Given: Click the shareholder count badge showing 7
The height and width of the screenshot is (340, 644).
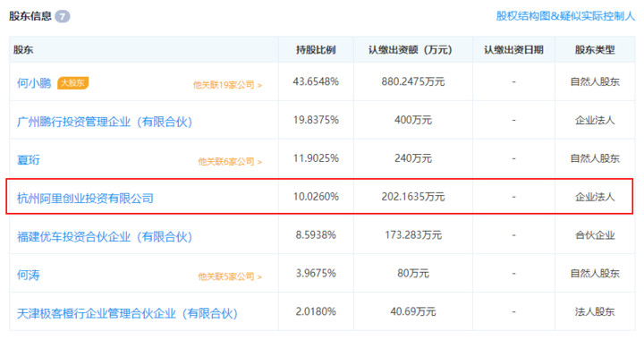Looking at the screenshot, I should (x=63, y=16).
